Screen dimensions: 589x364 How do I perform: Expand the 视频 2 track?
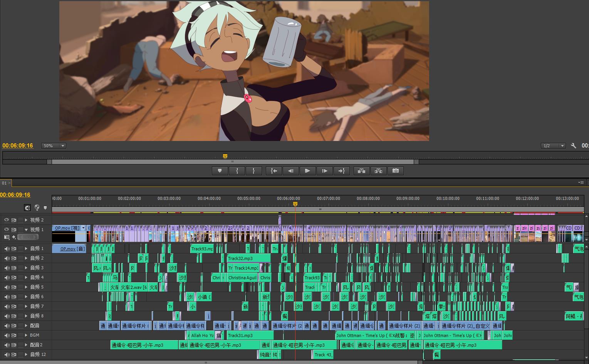(x=26, y=220)
